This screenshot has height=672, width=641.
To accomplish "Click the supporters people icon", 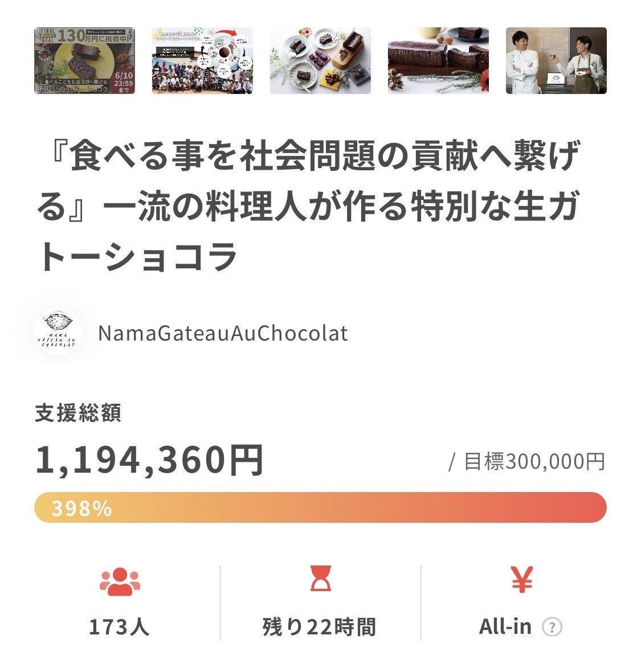I will point(120,581).
